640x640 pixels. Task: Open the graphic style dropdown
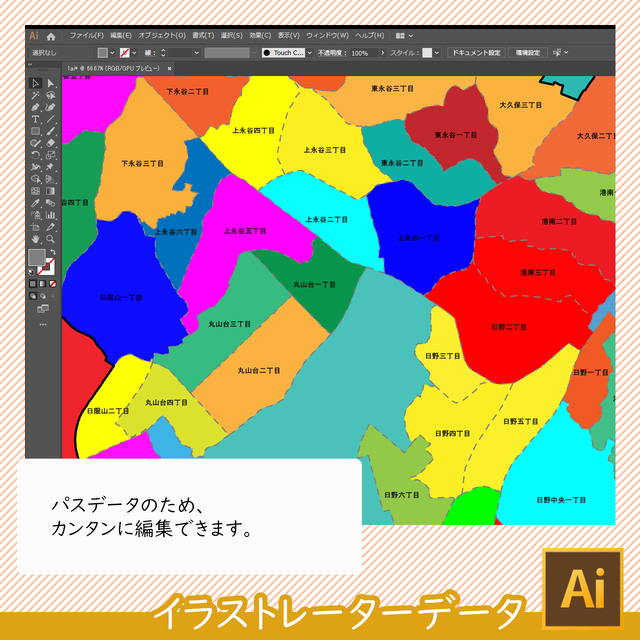[x=437, y=53]
